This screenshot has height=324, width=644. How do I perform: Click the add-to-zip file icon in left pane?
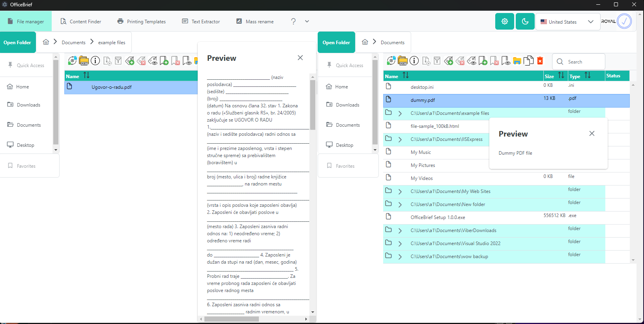pos(107,61)
